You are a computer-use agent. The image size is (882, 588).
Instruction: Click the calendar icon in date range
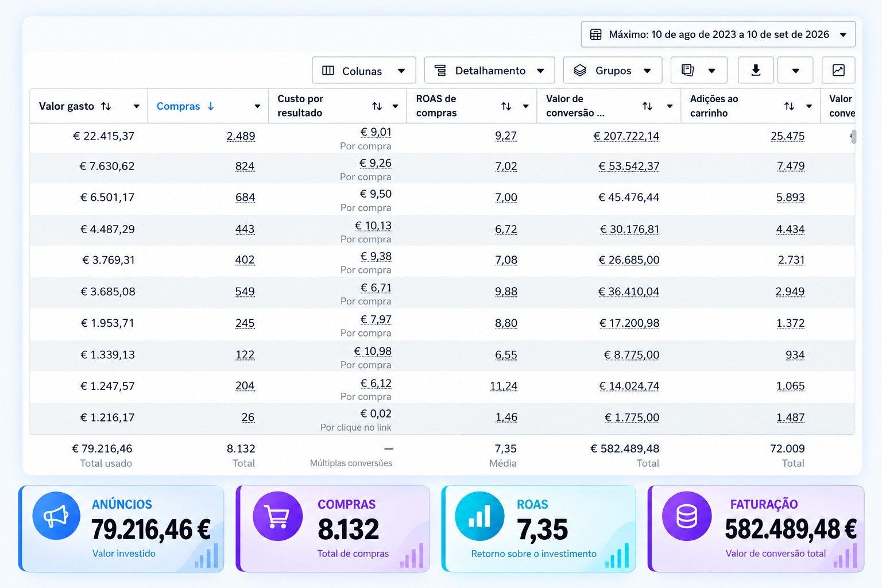596,34
